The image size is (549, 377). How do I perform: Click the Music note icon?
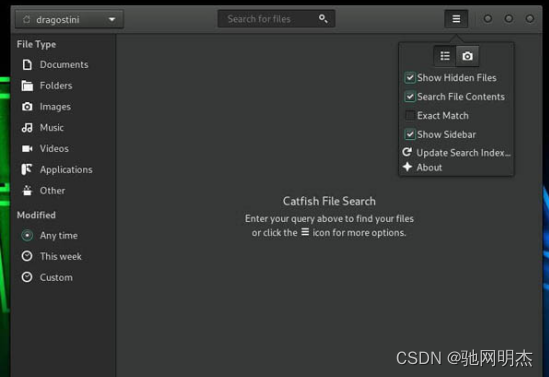pos(27,128)
